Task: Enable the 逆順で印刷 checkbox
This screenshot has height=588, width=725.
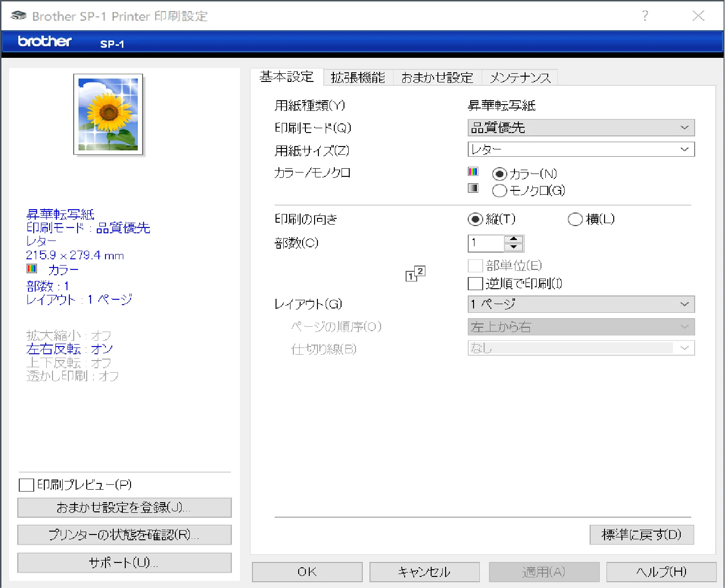Action: pyautogui.click(x=475, y=283)
